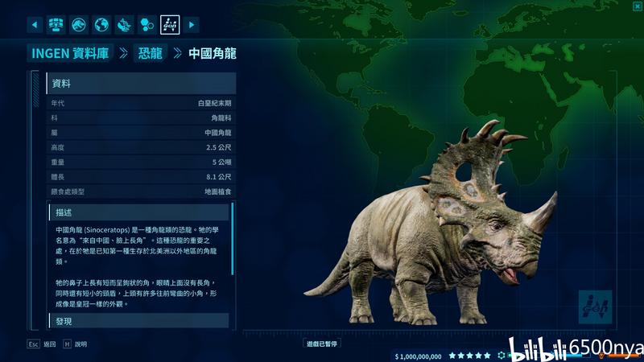Open the globe locations category

(101, 25)
